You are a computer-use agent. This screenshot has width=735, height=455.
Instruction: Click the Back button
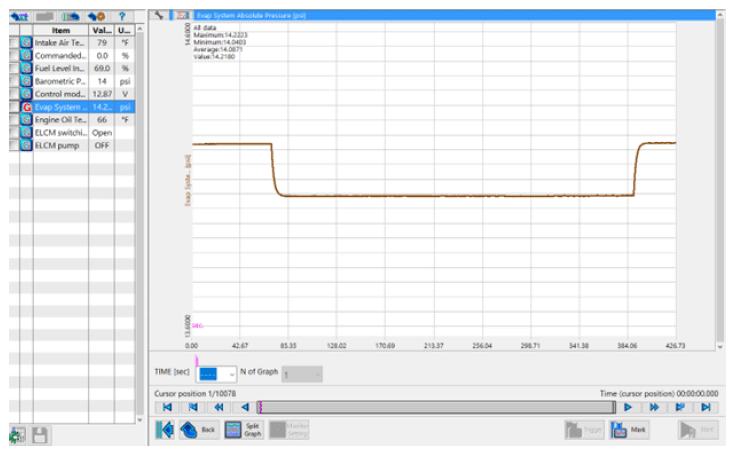200,431
